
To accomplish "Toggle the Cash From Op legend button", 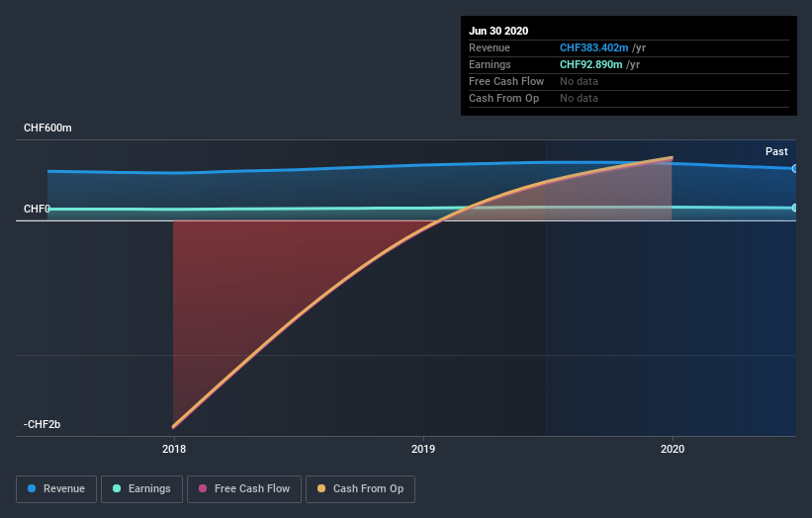I will click(x=360, y=489).
